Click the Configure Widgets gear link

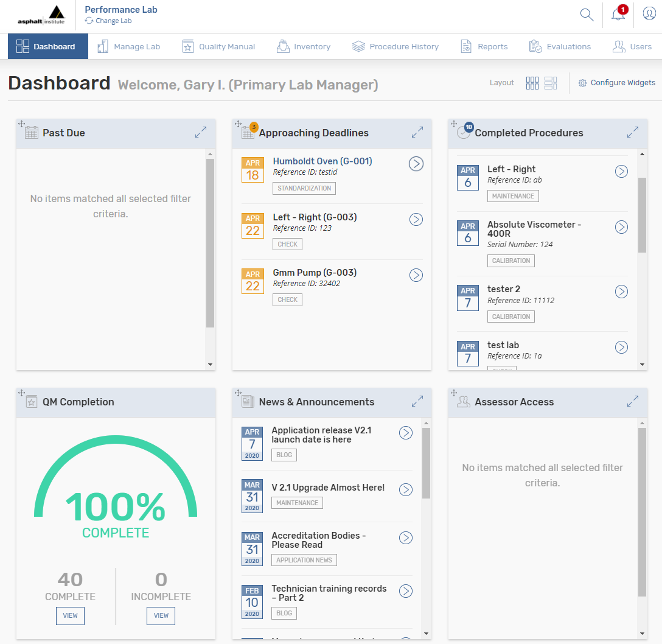(x=617, y=83)
